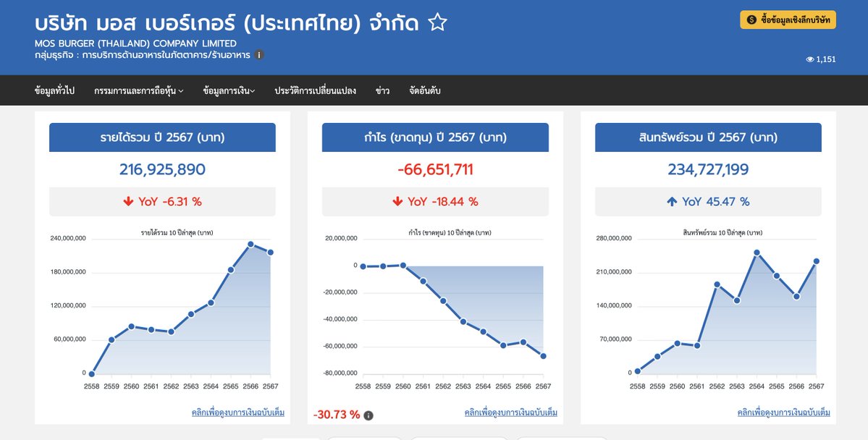Expand the ข้อมูลการเงิน dropdown menu
The width and height of the screenshot is (868, 440).
click(229, 90)
